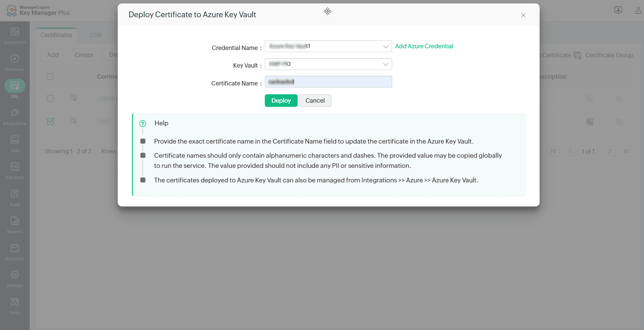Click the Key Manager Plus logo

(x=38, y=11)
